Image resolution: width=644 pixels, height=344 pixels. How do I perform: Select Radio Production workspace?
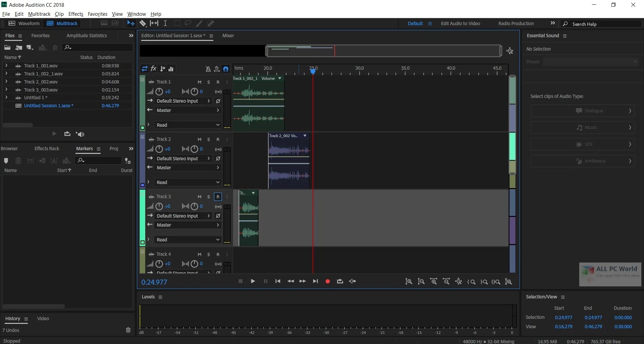pos(516,23)
